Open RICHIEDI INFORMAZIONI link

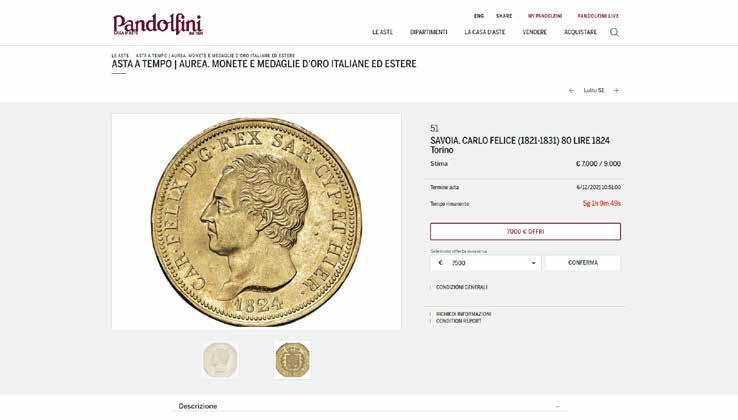[463, 314]
